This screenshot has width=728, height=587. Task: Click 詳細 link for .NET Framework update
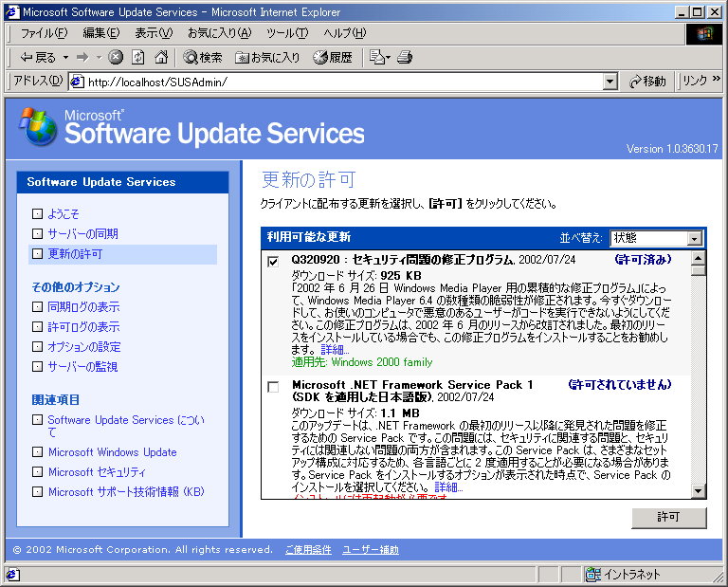coord(448,487)
